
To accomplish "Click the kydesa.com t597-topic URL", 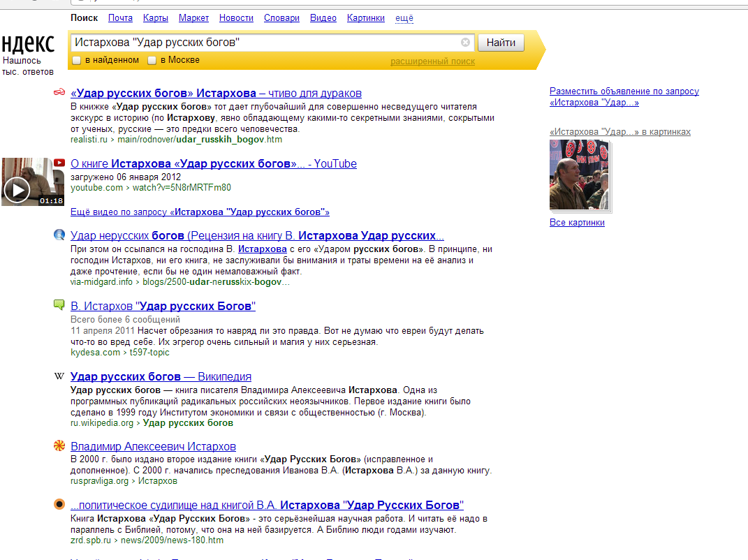I will [119, 353].
